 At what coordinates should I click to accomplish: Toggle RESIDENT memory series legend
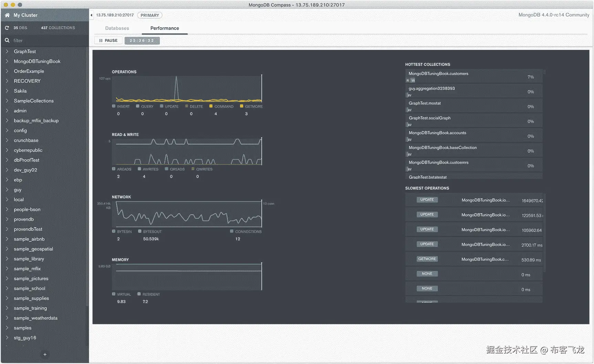pos(149,294)
